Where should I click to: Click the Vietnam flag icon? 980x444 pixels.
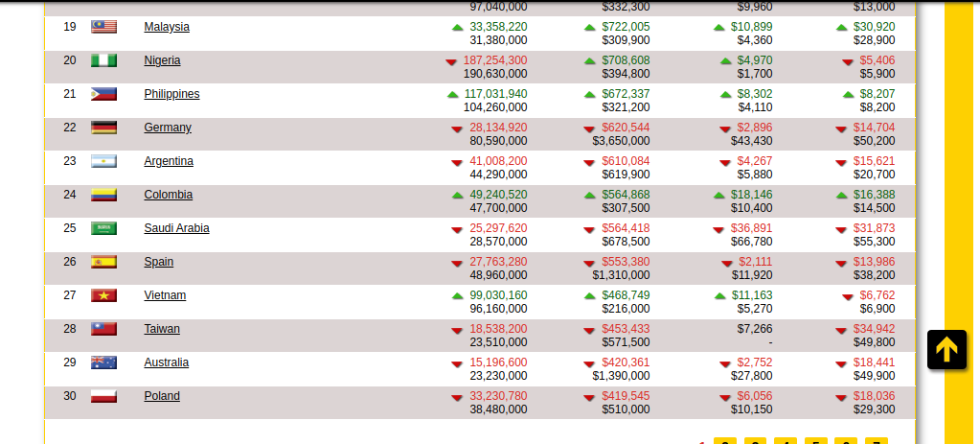point(103,295)
